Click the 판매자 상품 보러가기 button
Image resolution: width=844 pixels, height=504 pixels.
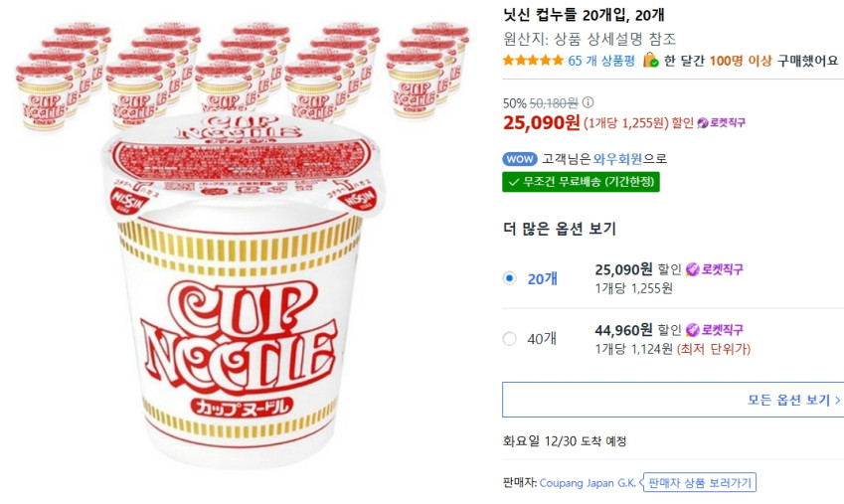point(701,483)
